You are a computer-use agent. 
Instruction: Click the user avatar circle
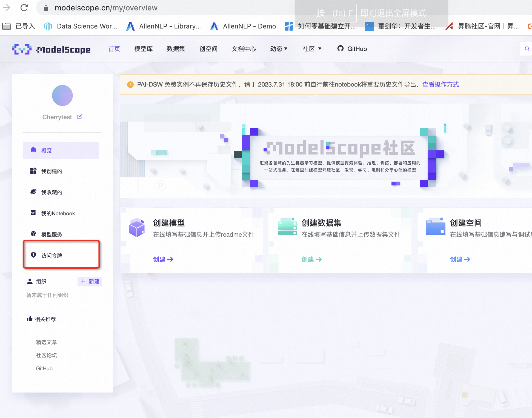click(62, 95)
